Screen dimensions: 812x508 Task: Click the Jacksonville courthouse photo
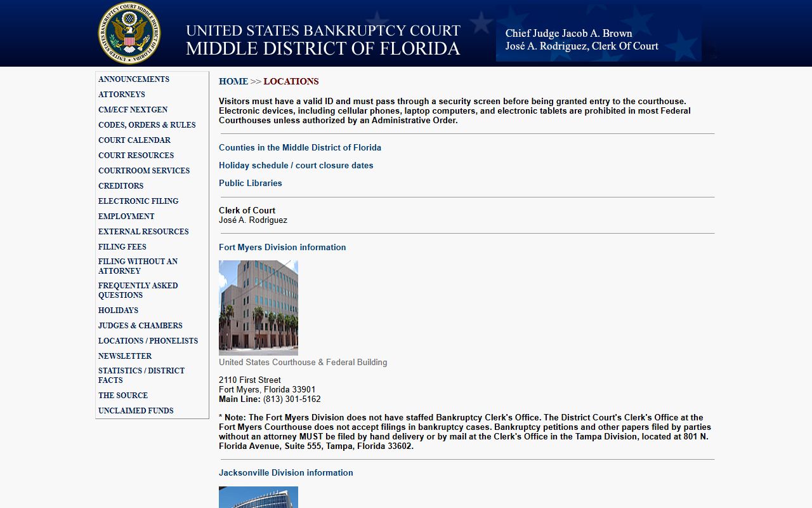[258, 497]
